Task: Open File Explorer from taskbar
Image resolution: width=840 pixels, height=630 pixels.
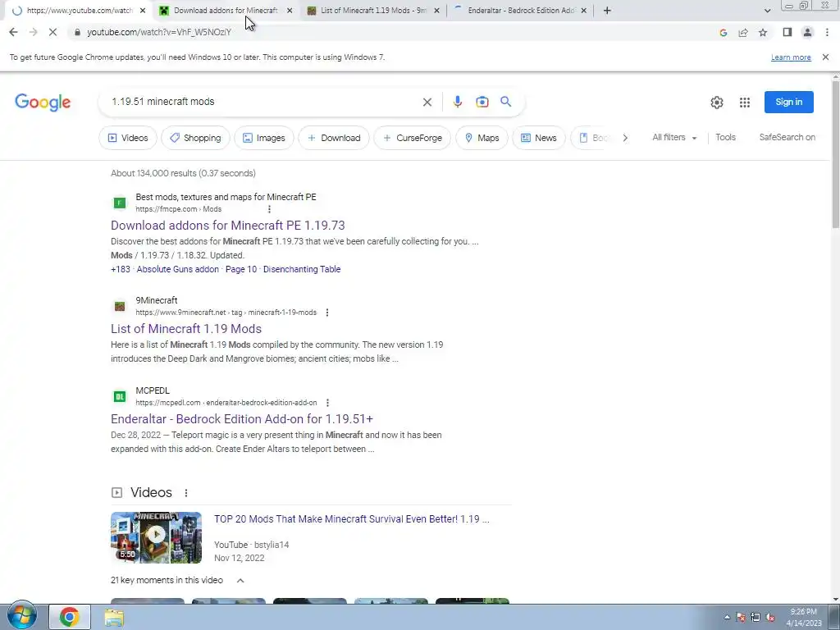Action: (x=114, y=617)
